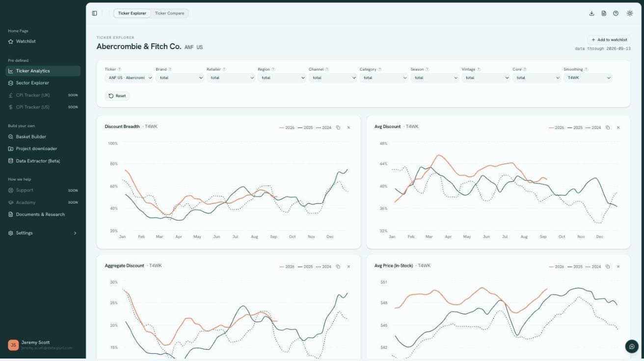Viewport: 644px width, 361px height.
Task: Collapse the sidebar with the panel icon
Action: (94, 13)
